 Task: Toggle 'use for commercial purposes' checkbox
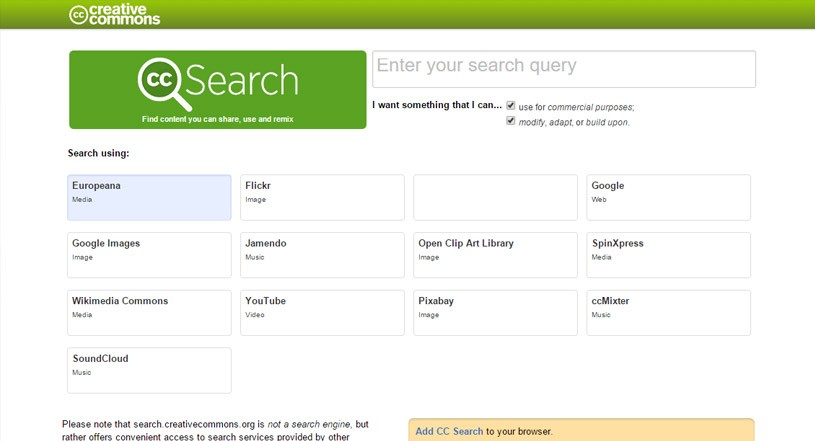coord(511,106)
